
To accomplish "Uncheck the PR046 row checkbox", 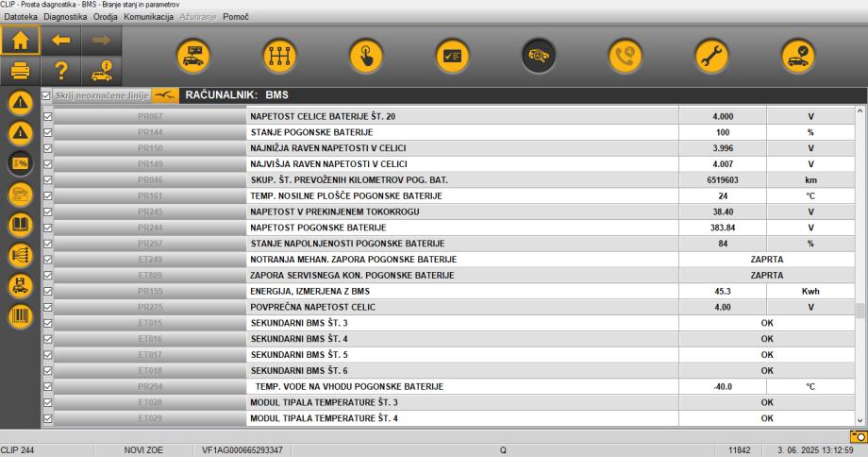I will (x=47, y=180).
